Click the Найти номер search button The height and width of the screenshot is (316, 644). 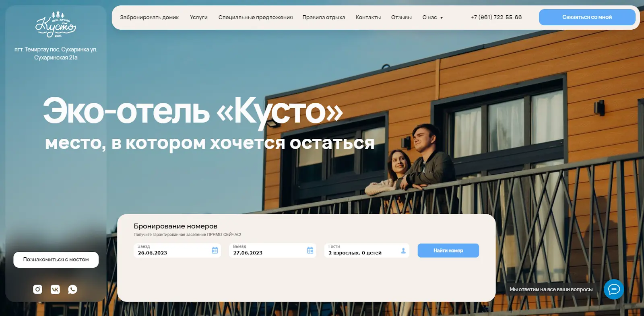pos(448,250)
